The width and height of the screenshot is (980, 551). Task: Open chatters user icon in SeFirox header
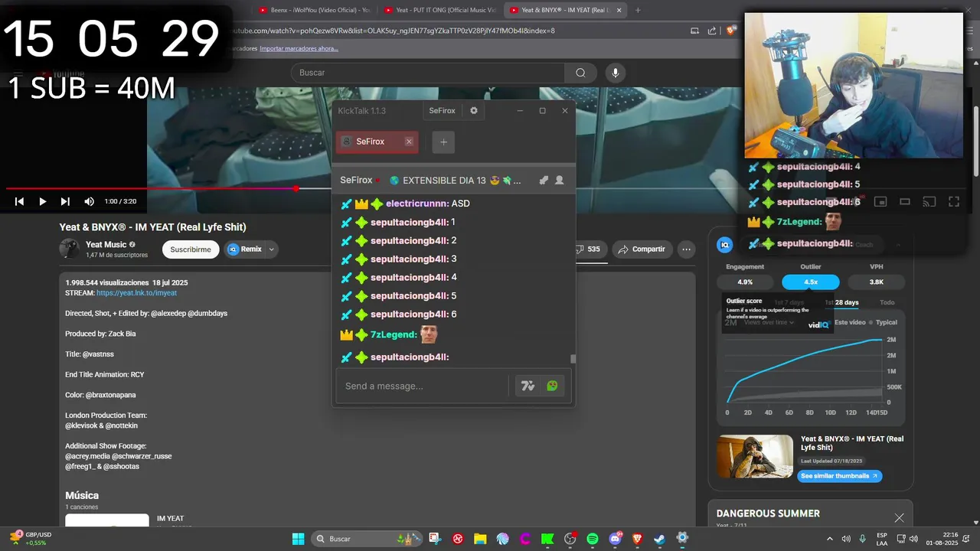560,180
